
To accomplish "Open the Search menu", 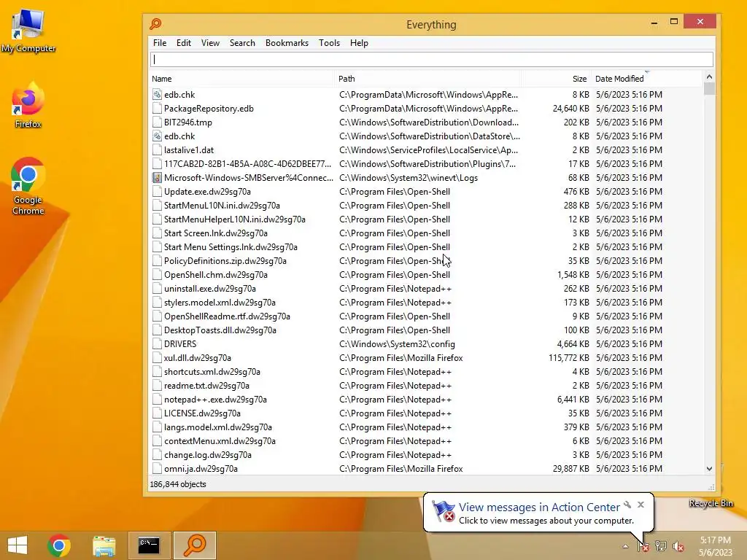I will (242, 43).
